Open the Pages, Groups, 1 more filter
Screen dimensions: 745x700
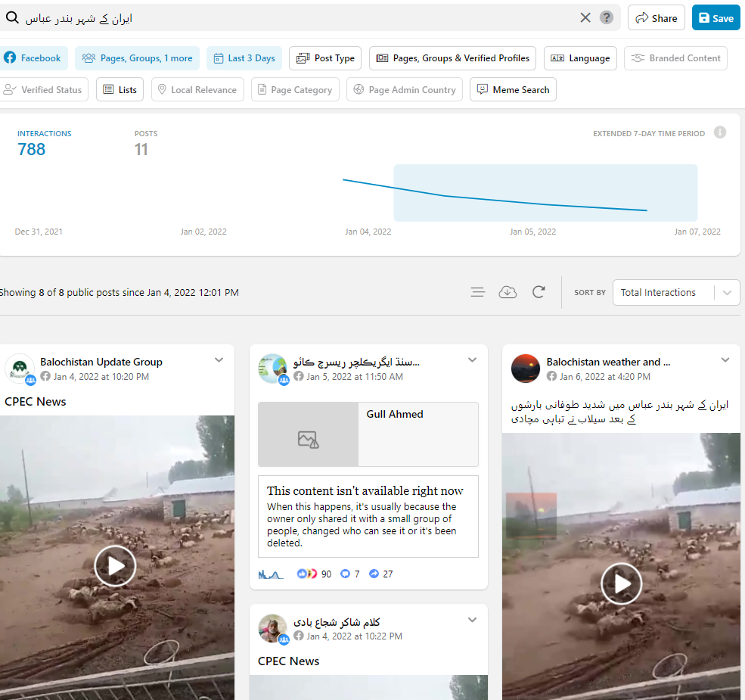pos(138,58)
